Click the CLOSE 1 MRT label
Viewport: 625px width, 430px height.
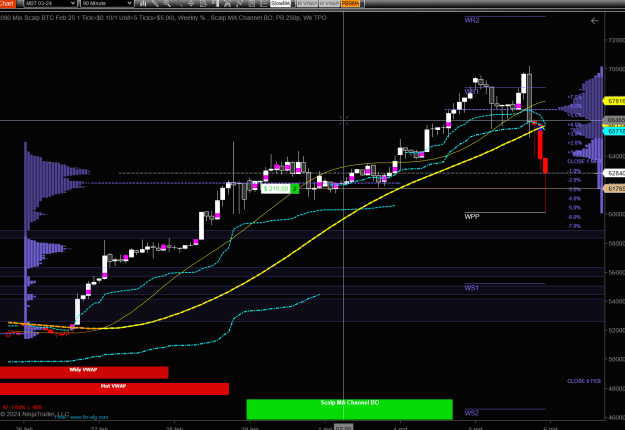(x=584, y=161)
